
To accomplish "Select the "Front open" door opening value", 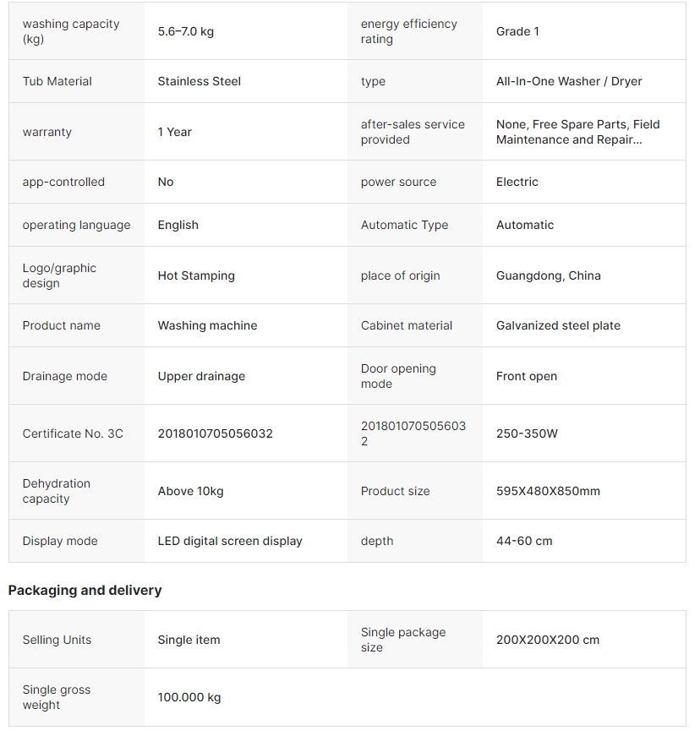I will tap(527, 376).
